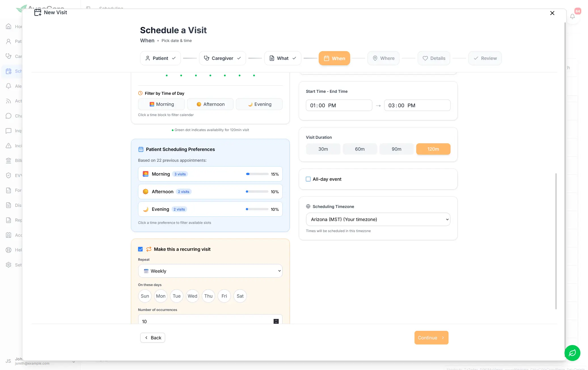This screenshot has width=588, height=370.
Task: Open the EVV shield icon in sidebar
Action: click(x=9, y=175)
